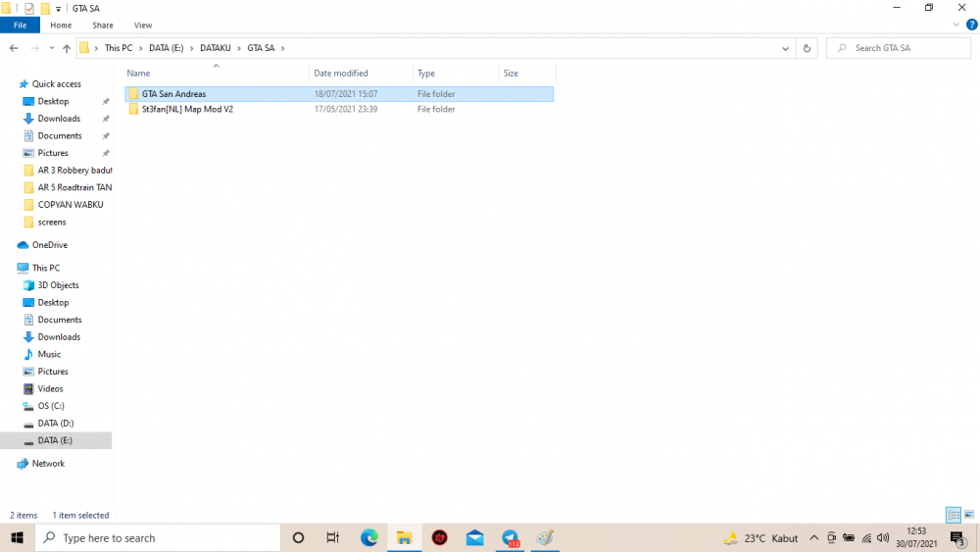980x552 pixels.
Task: Click the St3fan[NL] Map Mod V2 folder icon
Action: pyautogui.click(x=133, y=109)
